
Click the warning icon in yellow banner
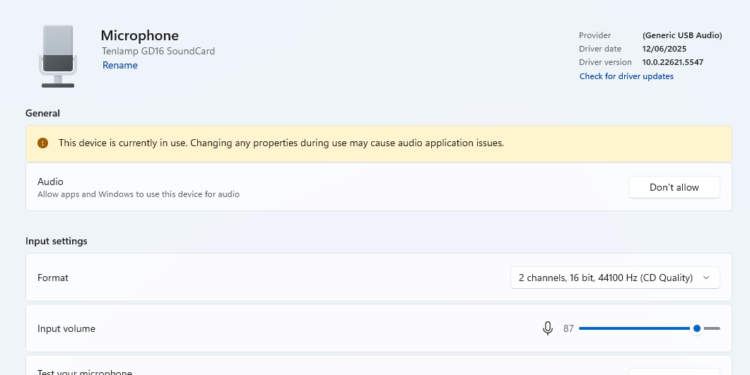click(43, 143)
